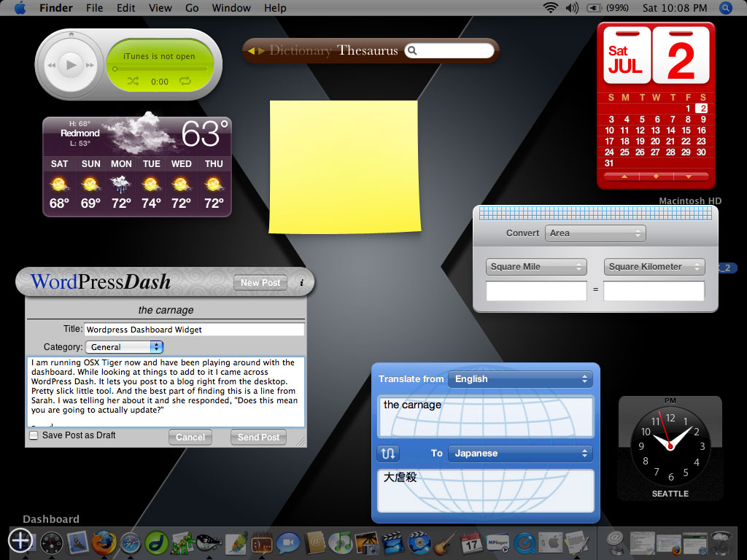Click the New Post button
The image size is (747, 560).
(260, 283)
